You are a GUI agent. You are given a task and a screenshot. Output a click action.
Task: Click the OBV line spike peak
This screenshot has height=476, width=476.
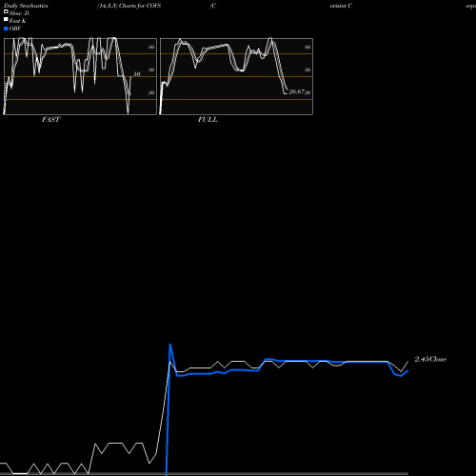(170, 345)
